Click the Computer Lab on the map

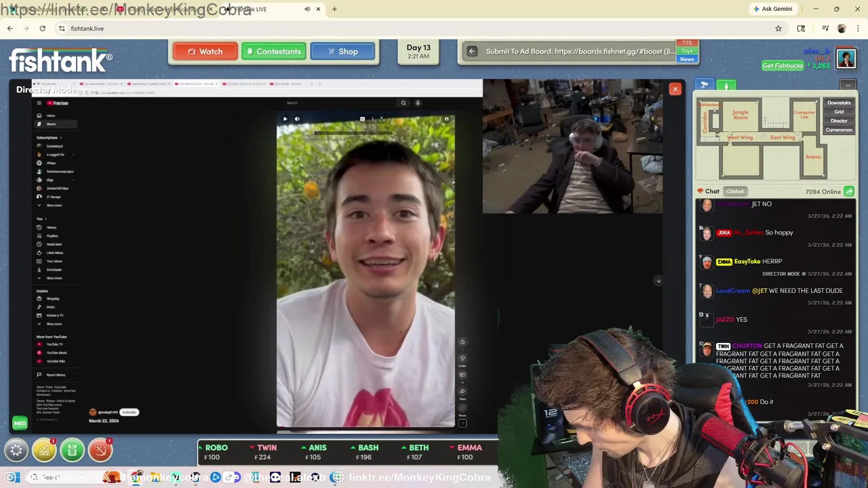pos(804,115)
